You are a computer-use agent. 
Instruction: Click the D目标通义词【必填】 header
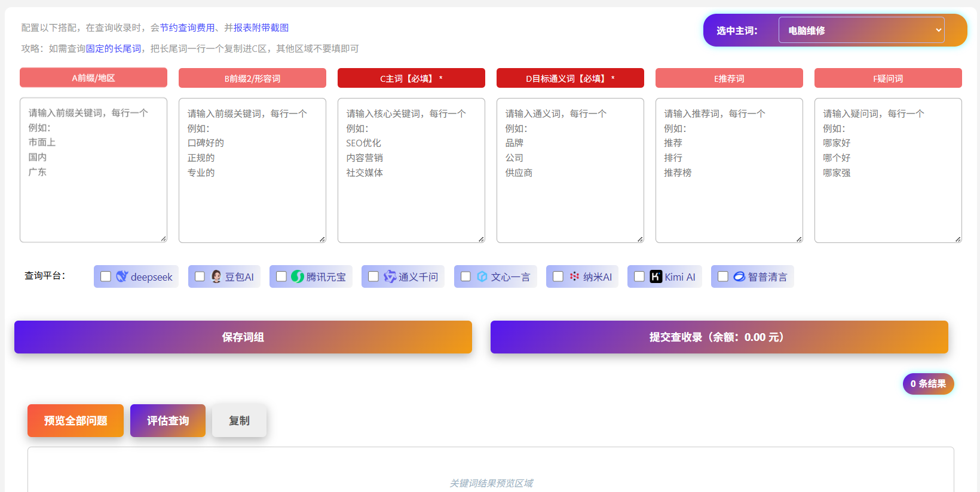coord(570,78)
